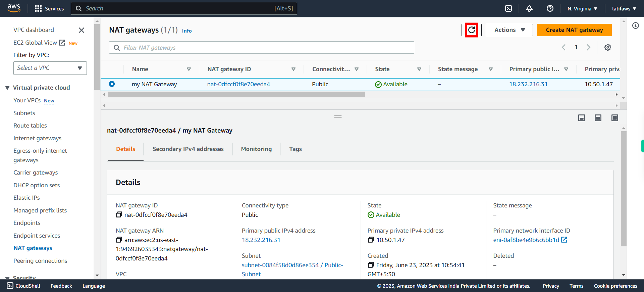Copy the Created timestamp
644x292 pixels.
click(x=371, y=265)
